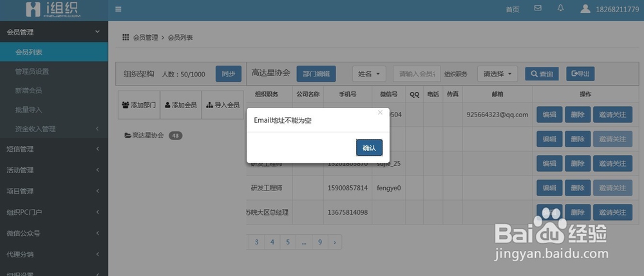The width and height of the screenshot is (644, 276).
Task: Open the notification bell icon
Action: click(560, 8)
